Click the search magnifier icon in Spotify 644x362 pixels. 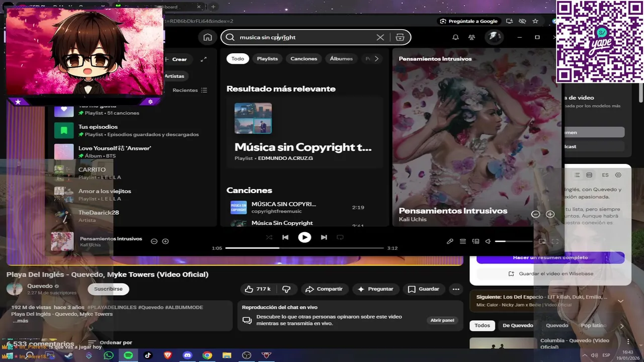[230, 37]
